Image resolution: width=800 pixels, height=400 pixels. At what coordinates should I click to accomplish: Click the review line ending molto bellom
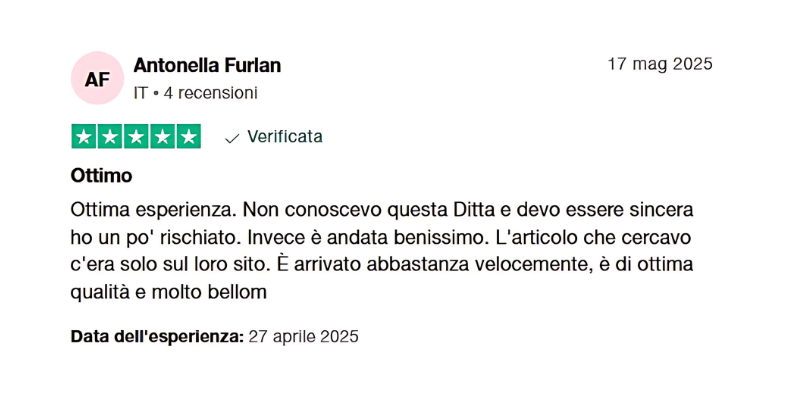point(169,293)
